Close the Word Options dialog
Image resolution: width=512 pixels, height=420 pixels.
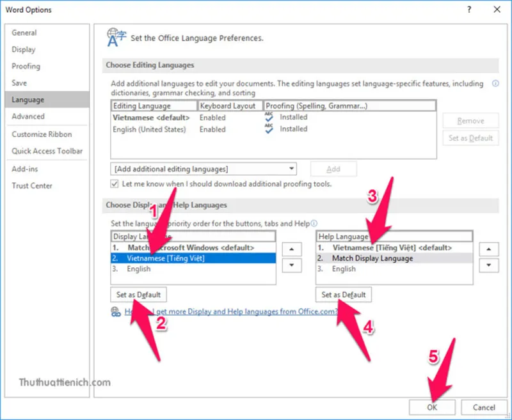coord(497,10)
